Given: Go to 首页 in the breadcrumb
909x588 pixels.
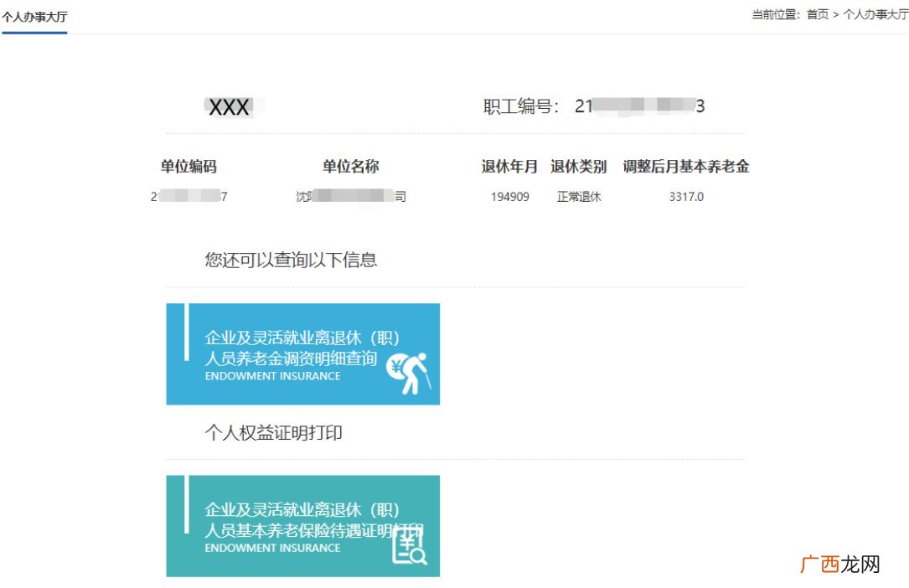Looking at the screenshot, I should 818,14.
